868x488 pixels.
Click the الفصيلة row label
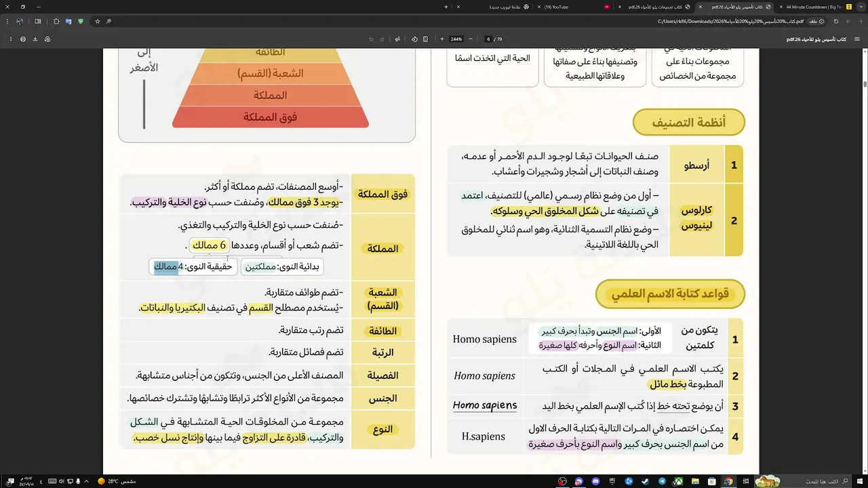[x=382, y=375]
